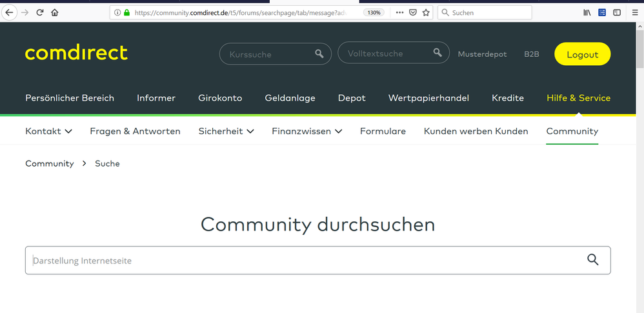Click the Community breadcrumb link
644x313 pixels.
(50, 164)
